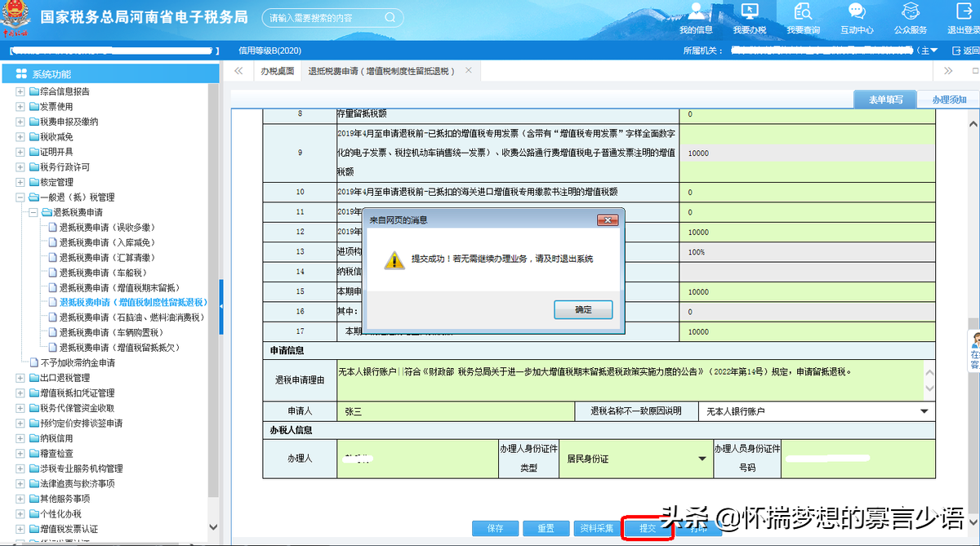Click the 申请人 input field

(x=454, y=411)
